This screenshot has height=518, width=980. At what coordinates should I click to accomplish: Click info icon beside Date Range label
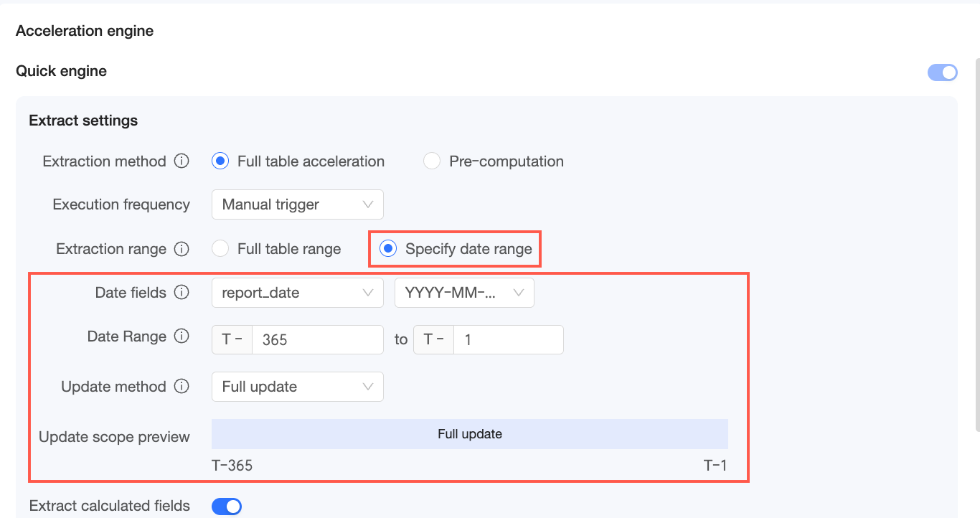[182, 336]
